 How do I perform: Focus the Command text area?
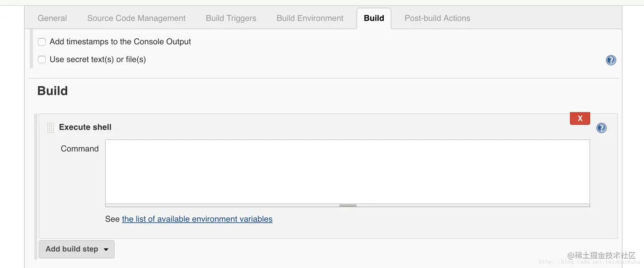347,171
